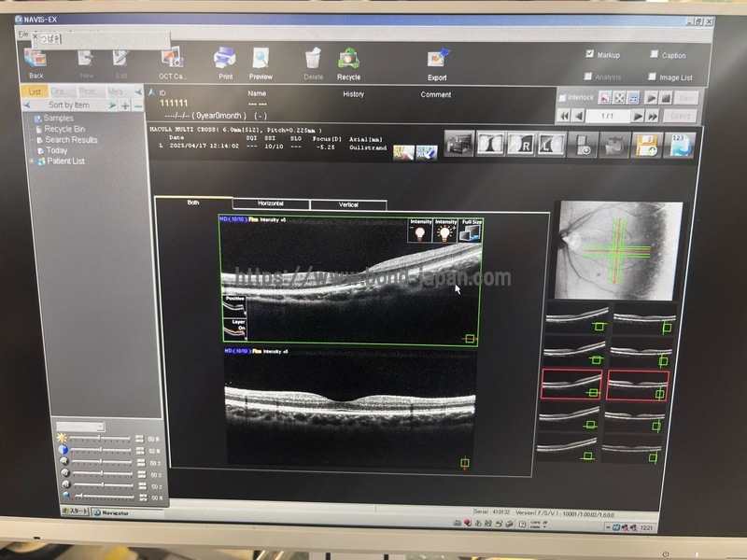Switch to the Horizontal tab
Viewport: 747px width, 560px height.
(271, 203)
